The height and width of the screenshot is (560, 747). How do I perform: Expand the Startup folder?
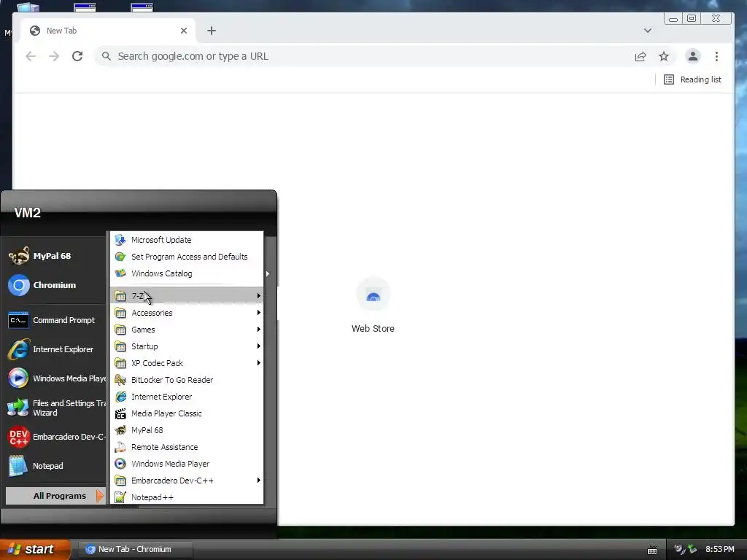187,346
